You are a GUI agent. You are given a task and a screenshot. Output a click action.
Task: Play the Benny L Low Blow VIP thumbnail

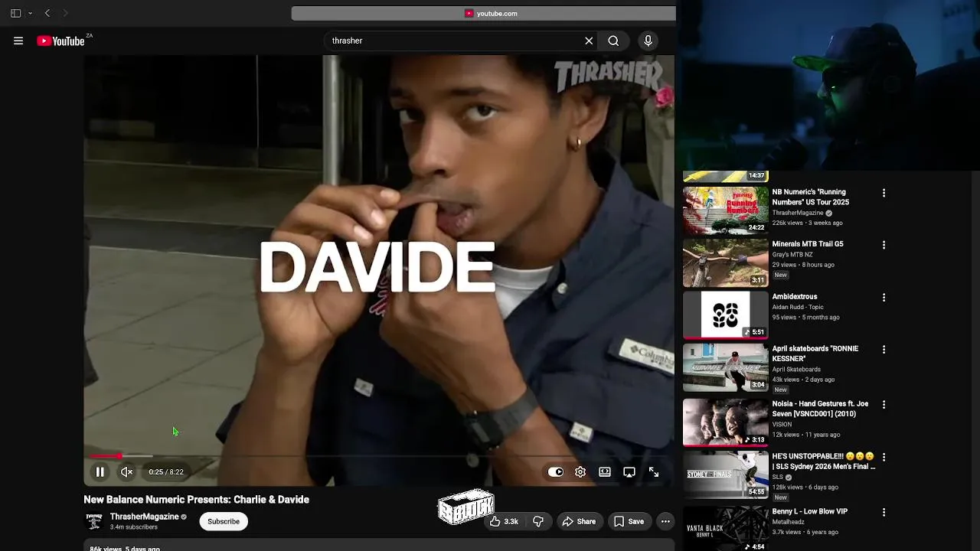coord(725,529)
